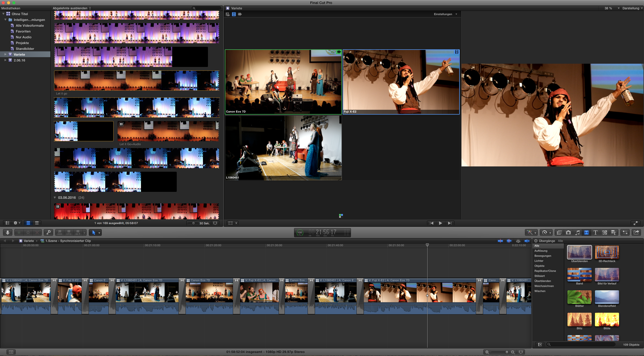Screen dimensions: 644x356
Task: Open the generators browser icon
Action: (x=604, y=233)
